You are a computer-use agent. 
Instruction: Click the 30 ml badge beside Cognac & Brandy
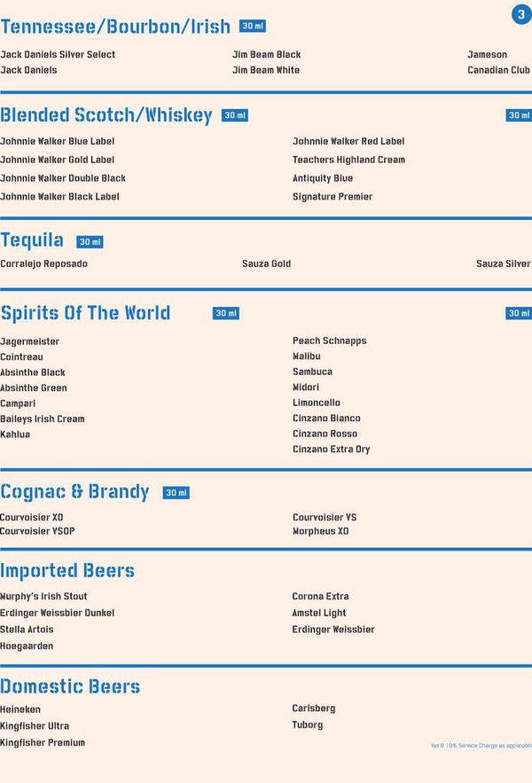click(176, 493)
